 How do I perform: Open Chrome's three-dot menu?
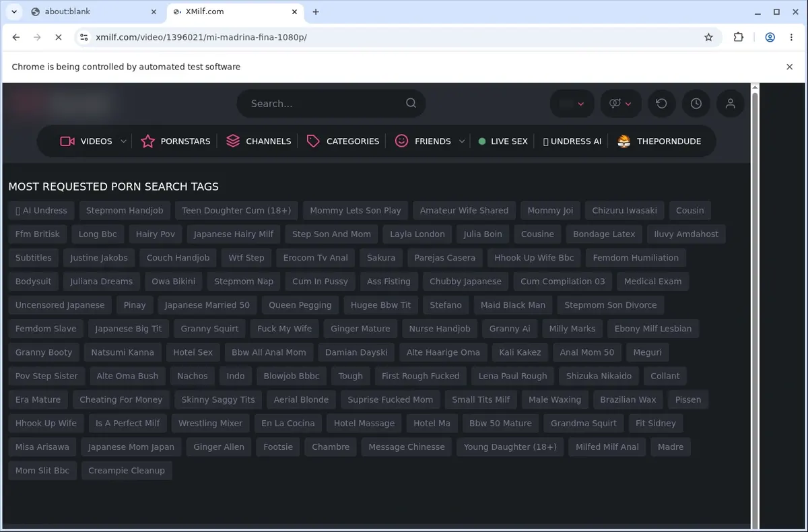tap(791, 38)
